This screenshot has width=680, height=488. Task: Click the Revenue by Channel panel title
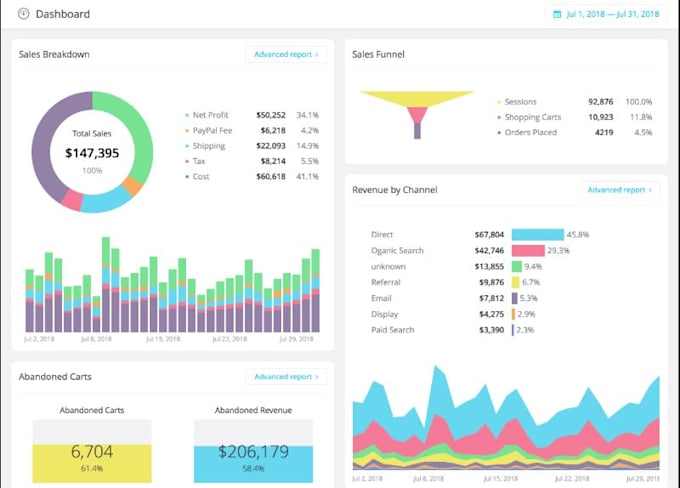pos(395,190)
